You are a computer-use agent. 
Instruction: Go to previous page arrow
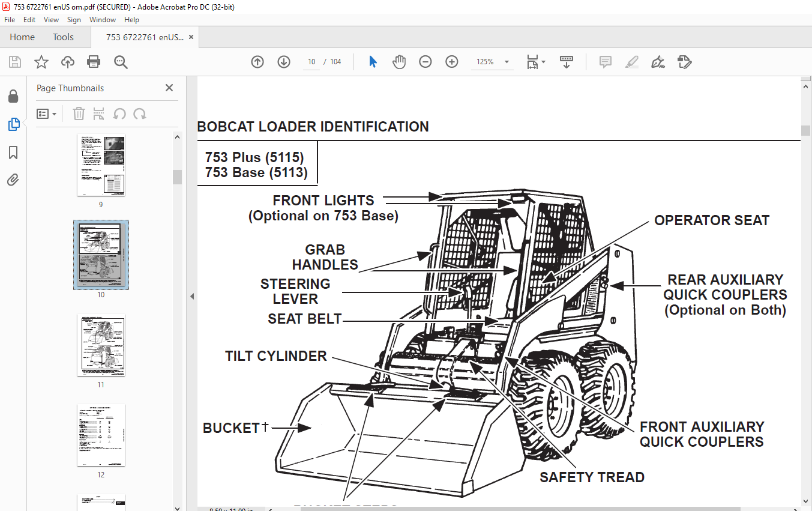coord(257,62)
